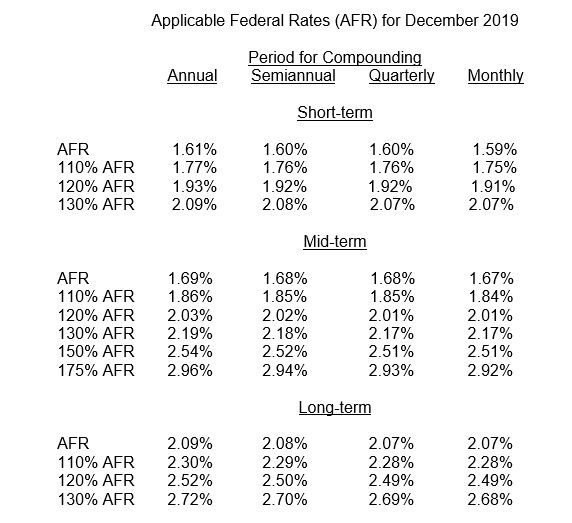This screenshot has width=572, height=523.
Task: Click the mid-term 175% AFR row label
Action: click(96, 371)
